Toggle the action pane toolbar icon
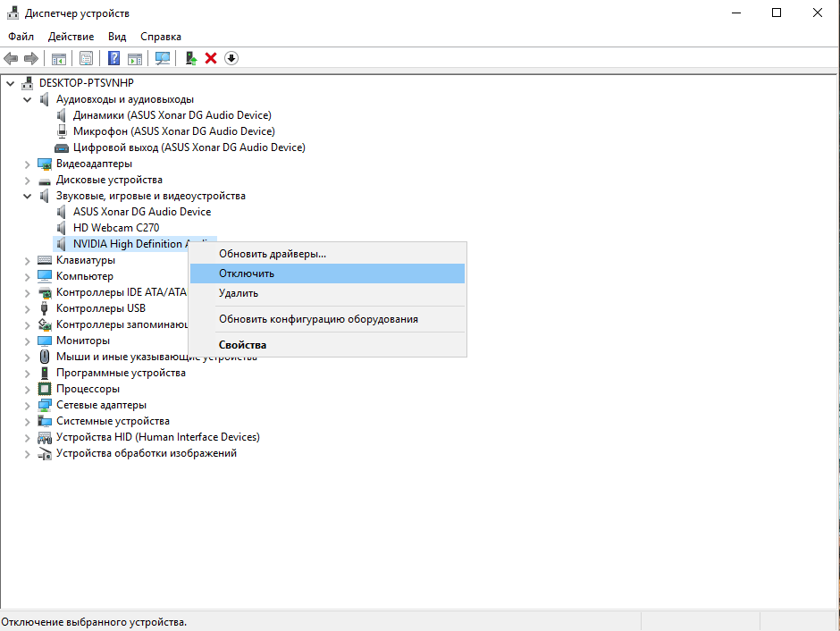 (x=135, y=58)
